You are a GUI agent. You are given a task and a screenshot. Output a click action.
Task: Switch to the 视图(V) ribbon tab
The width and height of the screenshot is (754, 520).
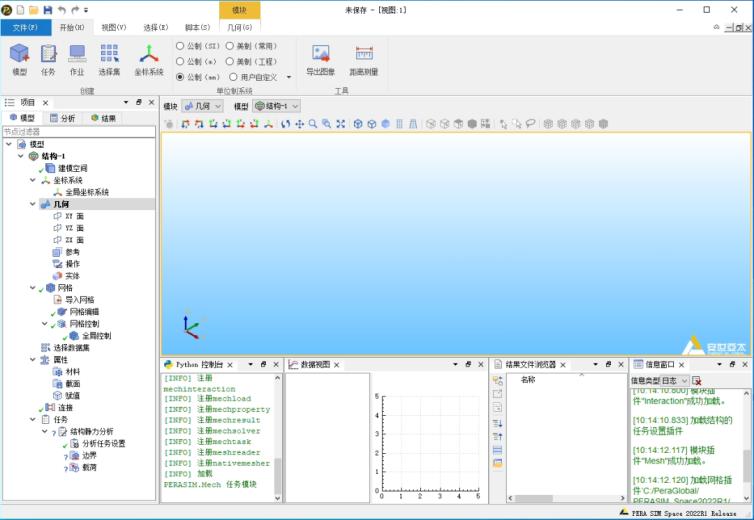[x=114, y=27]
